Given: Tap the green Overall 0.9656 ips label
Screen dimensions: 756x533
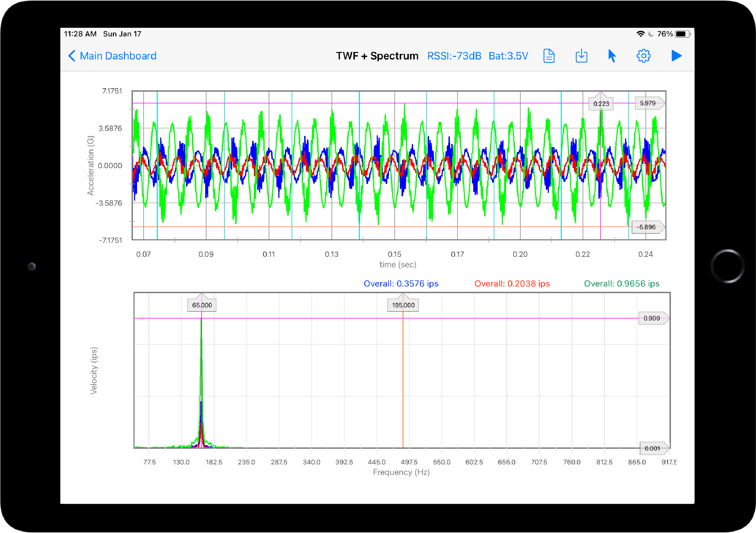Looking at the screenshot, I should coord(621,284).
